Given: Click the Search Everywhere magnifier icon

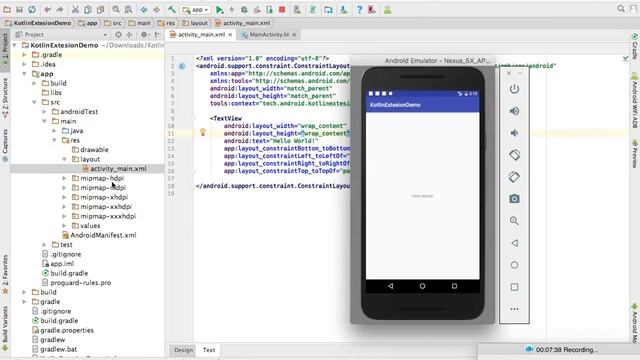Looking at the screenshot, I should [x=621, y=9].
